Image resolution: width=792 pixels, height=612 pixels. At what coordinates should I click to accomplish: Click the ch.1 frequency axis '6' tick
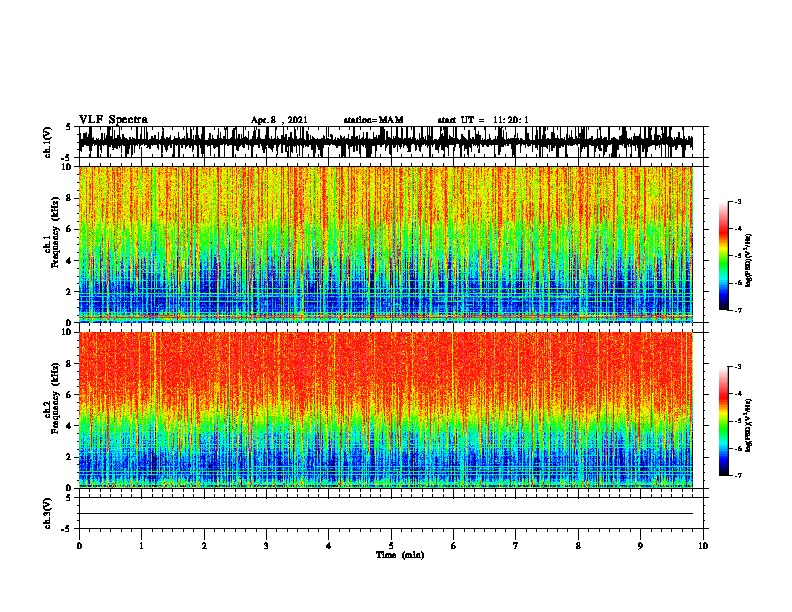pos(70,229)
